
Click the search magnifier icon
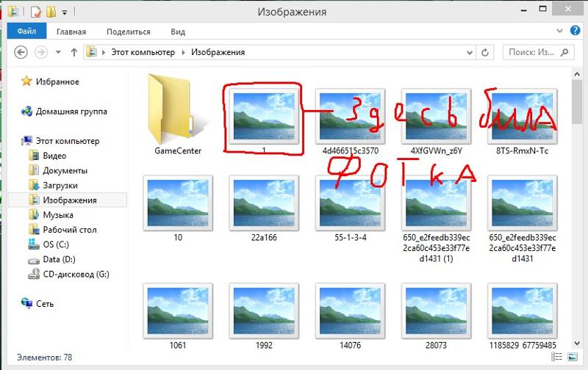click(564, 52)
